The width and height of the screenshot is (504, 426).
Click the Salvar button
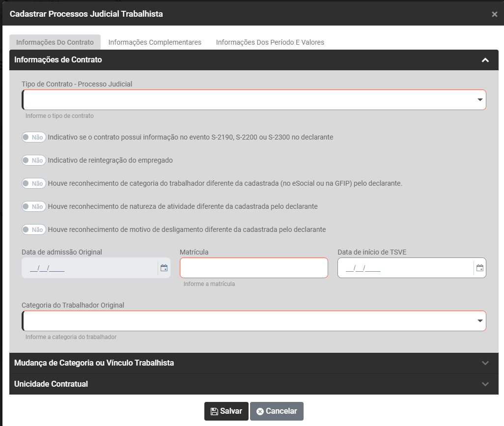tap(226, 411)
